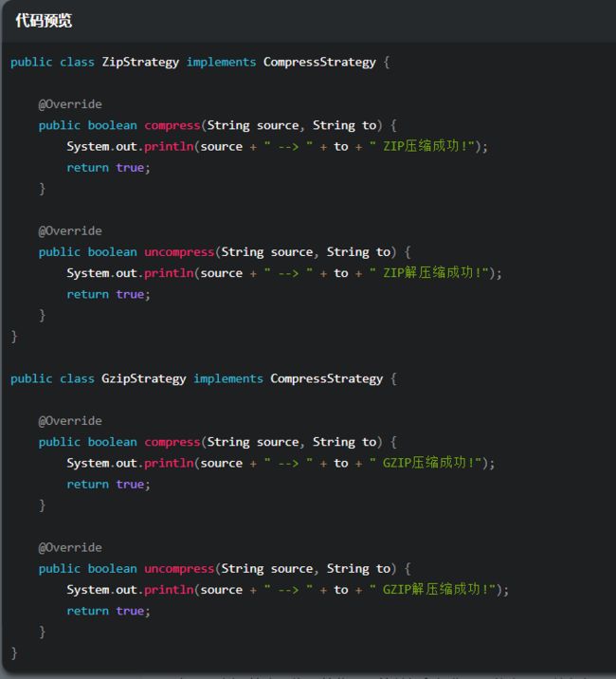
Task: Click println on the ZIP压缩成功 line
Action: [x=169, y=146]
